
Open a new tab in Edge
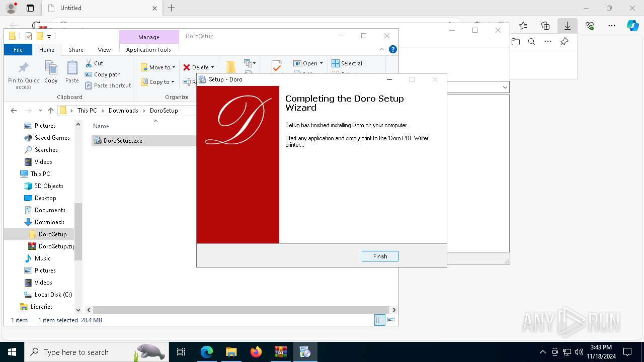[171, 8]
